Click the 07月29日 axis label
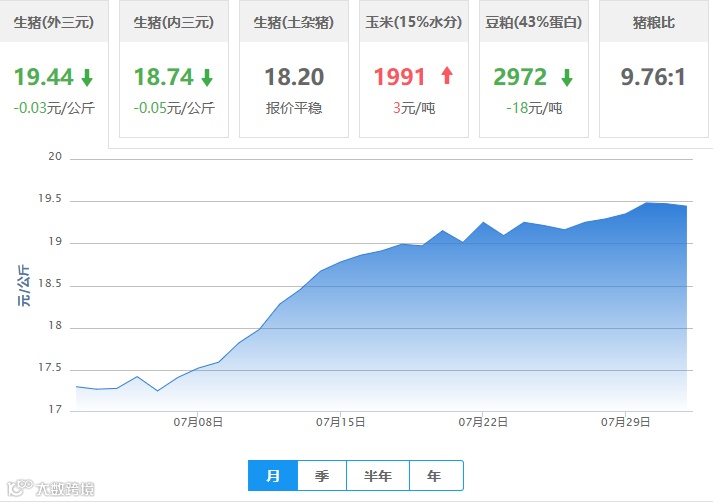 click(626, 422)
